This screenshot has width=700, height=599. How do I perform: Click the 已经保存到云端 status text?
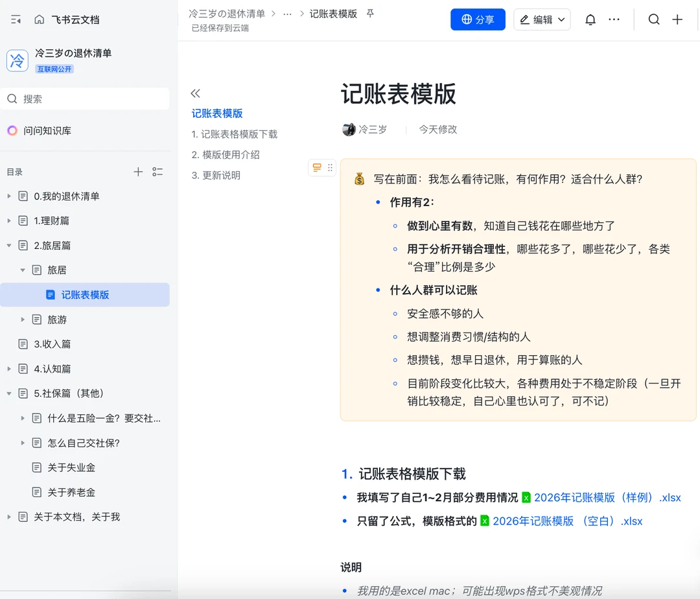click(x=220, y=28)
